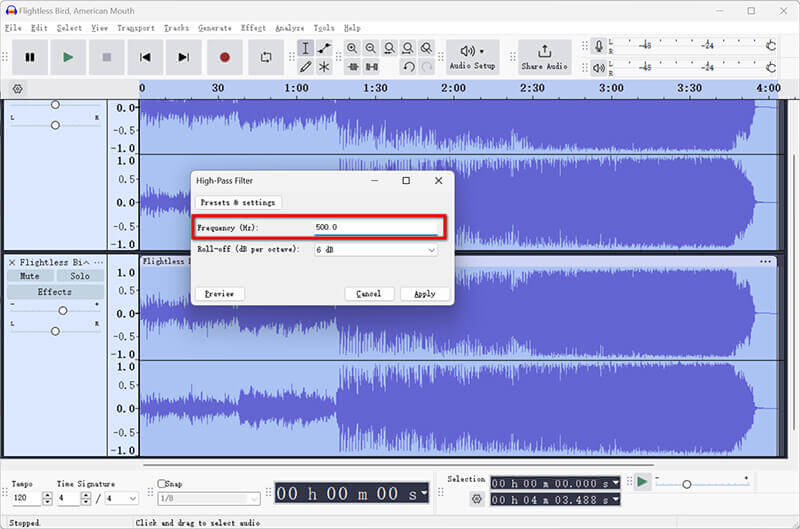Open the Edit menu
The image size is (800, 529).
coord(39,28)
